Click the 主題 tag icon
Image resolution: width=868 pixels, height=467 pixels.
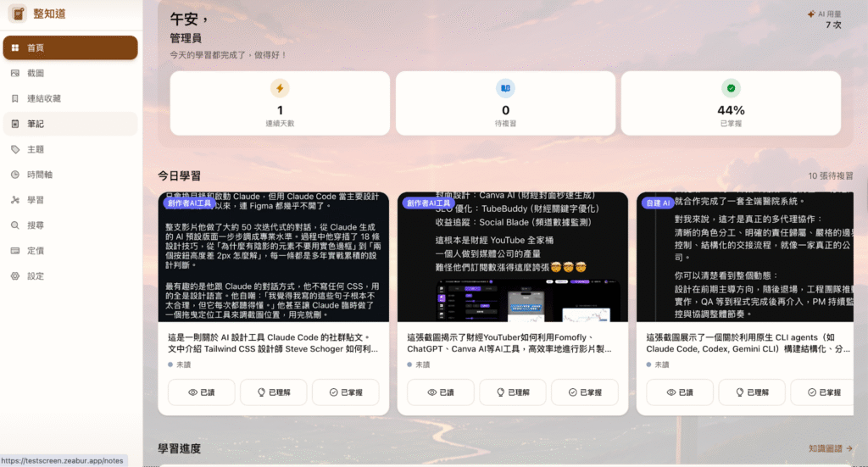tap(15, 149)
